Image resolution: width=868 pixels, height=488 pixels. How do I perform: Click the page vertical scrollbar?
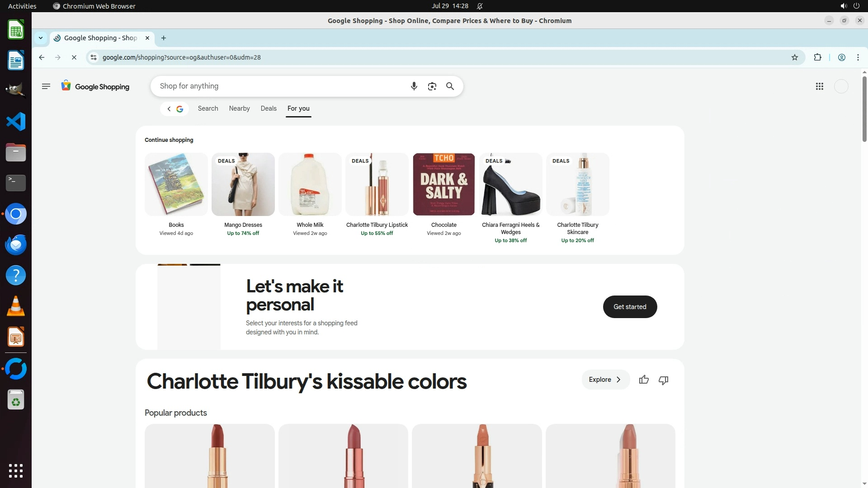[864, 108]
